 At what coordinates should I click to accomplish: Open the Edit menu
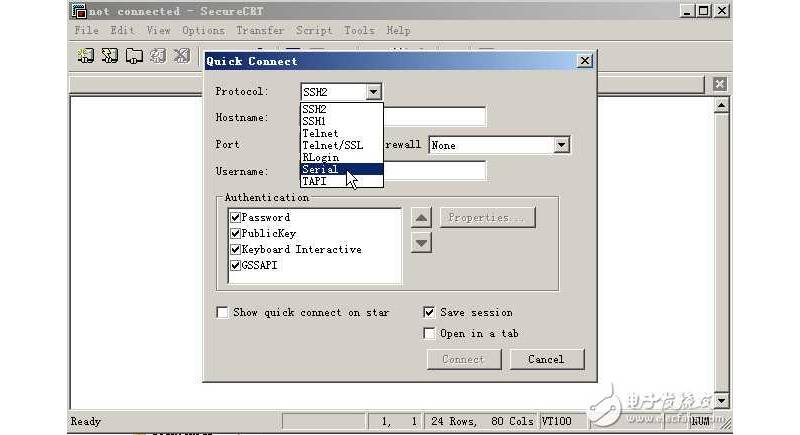(x=122, y=31)
